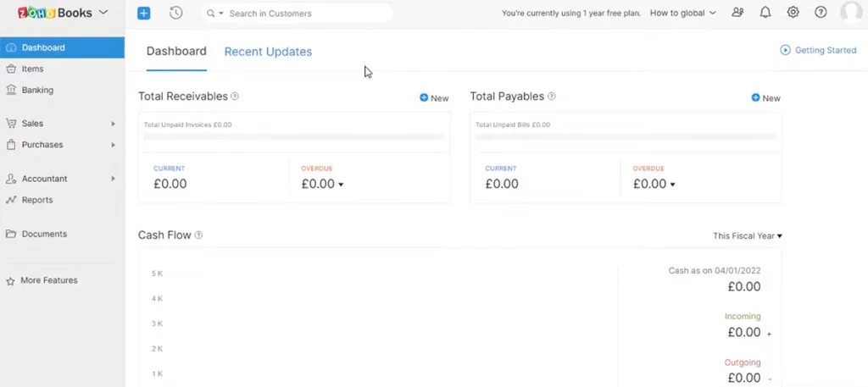
Task: Click the Reports chart icon
Action: click(10, 200)
